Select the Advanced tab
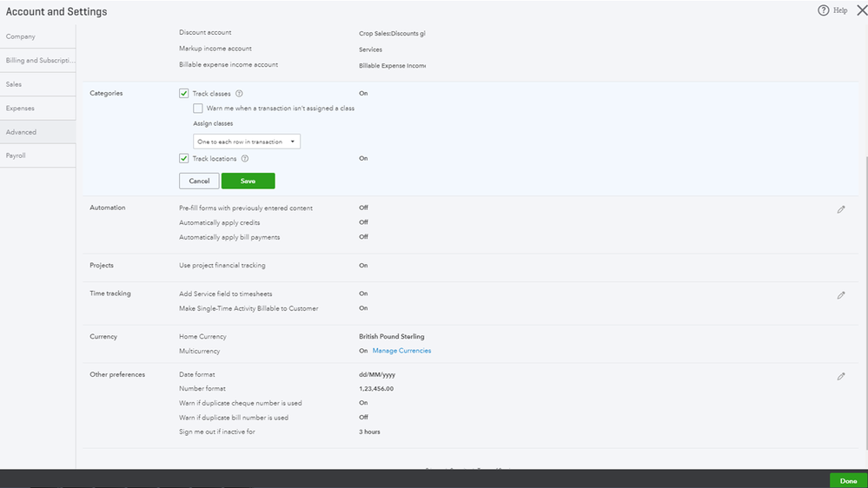The height and width of the screenshot is (488, 868). tap(37, 132)
